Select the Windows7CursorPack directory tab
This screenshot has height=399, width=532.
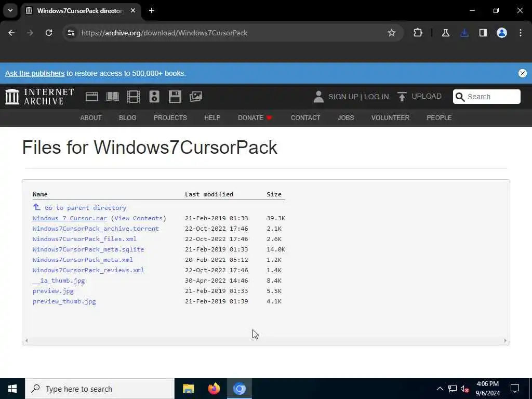coord(81,10)
